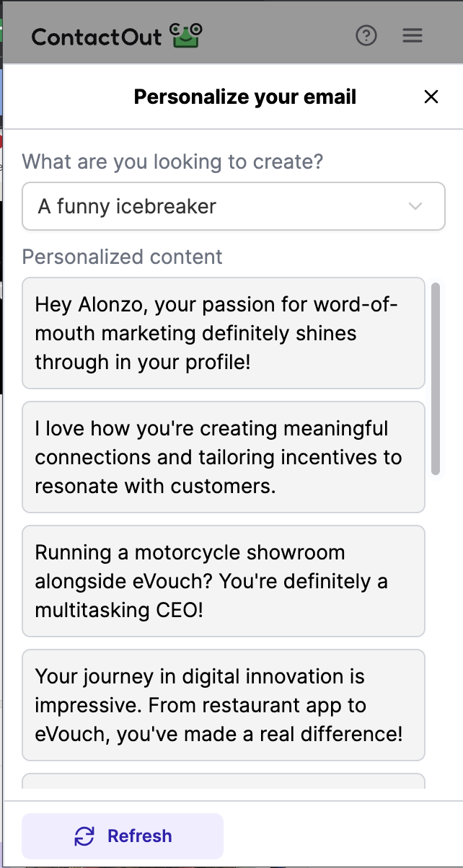Click the Refresh circular arrows icon

(x=84, y=836)
